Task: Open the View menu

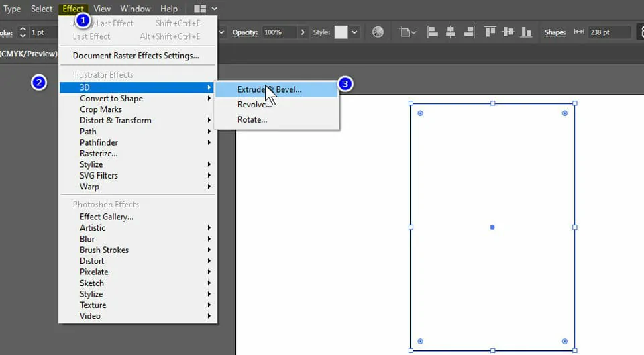Action: (x=102, y=9)
